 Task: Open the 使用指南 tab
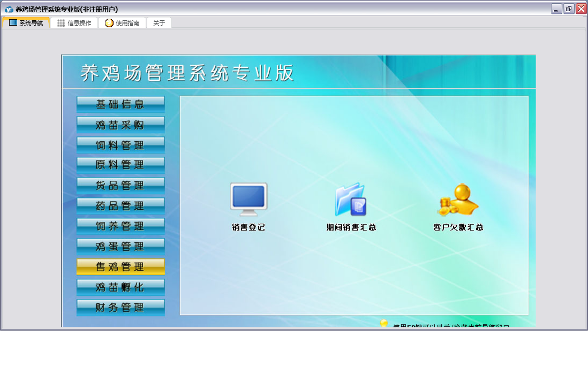(122, 23)
